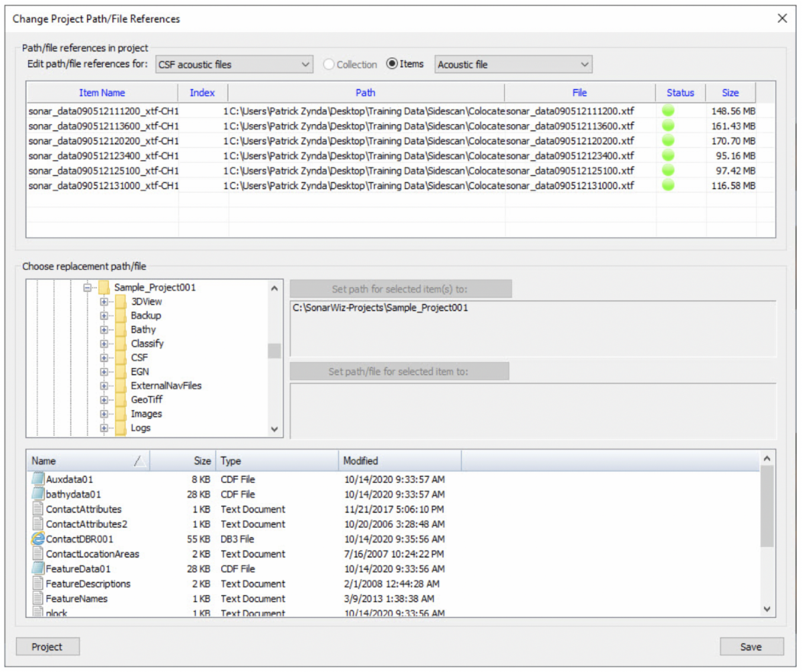Collapse the Sample_Project001 tree node

87,288
